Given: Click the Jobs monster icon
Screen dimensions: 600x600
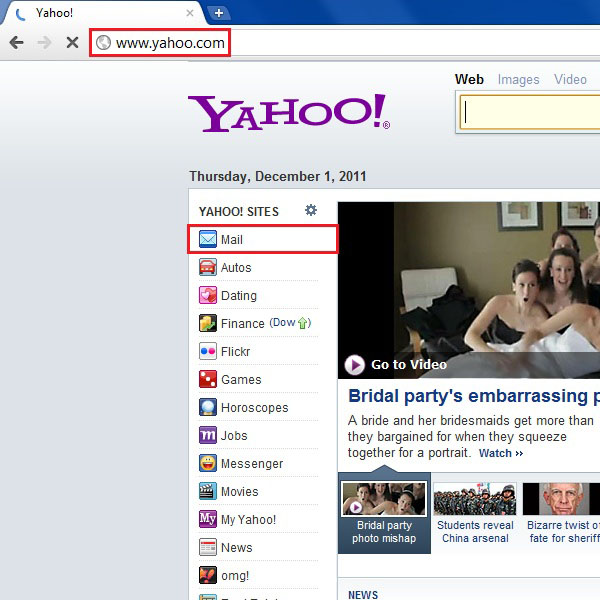Looking at the screenshot, I should 208,435.
